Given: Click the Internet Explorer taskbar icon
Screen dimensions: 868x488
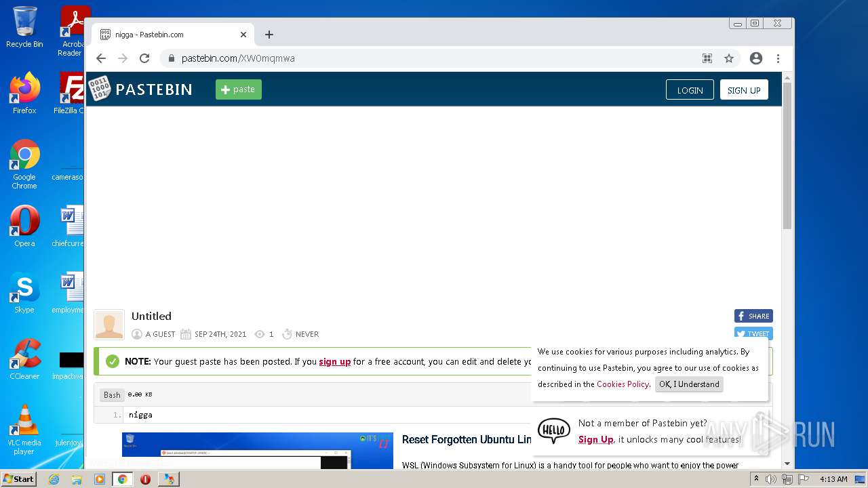Looking at the screenshot, I should (x=54, y=479).
